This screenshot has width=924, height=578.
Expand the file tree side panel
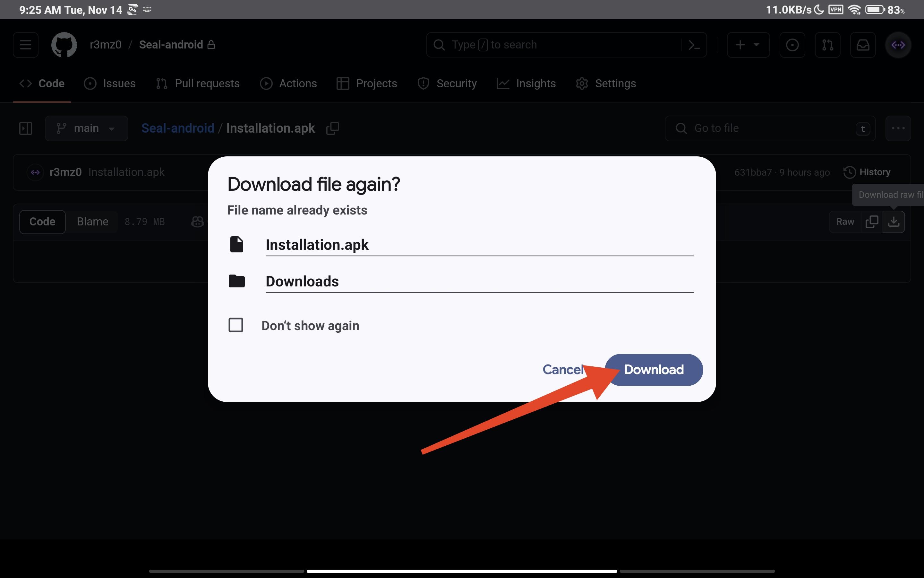tap(26, 128)
